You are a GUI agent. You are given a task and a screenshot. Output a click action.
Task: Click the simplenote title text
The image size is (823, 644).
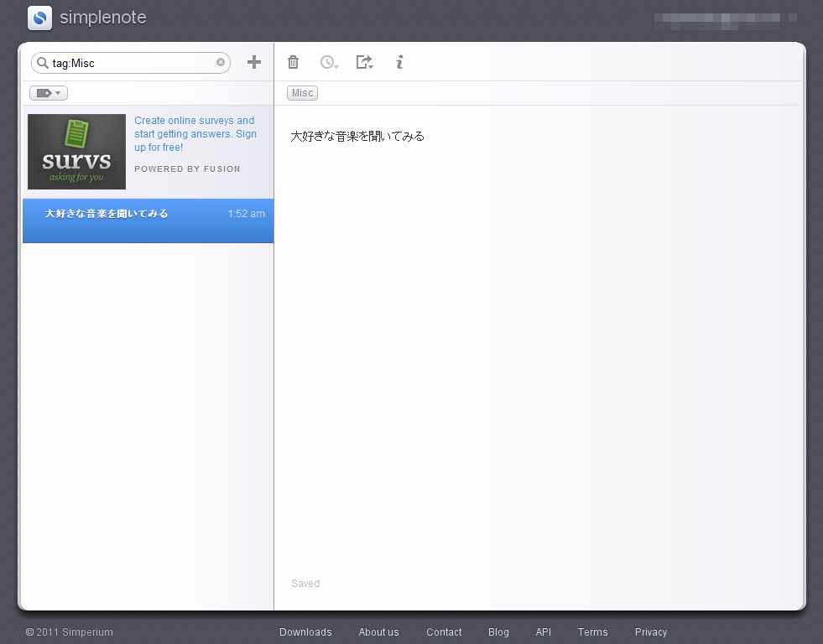click(103, 18)
